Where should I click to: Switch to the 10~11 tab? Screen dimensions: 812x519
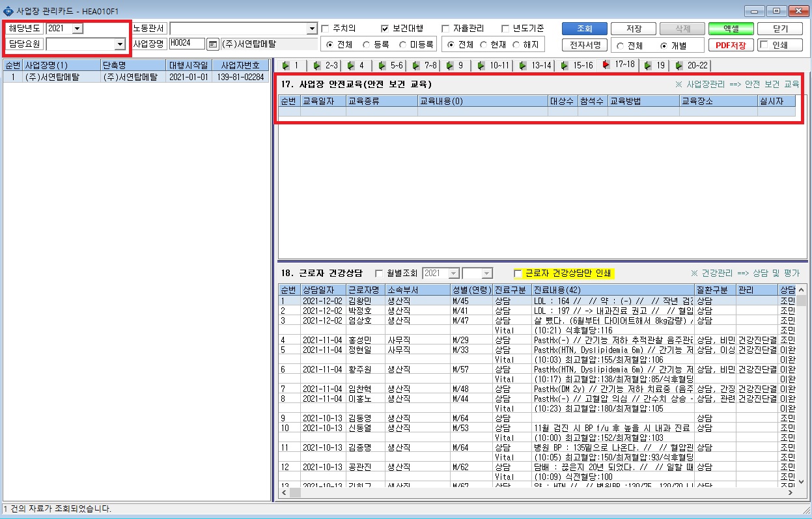(x=494, y=65)
